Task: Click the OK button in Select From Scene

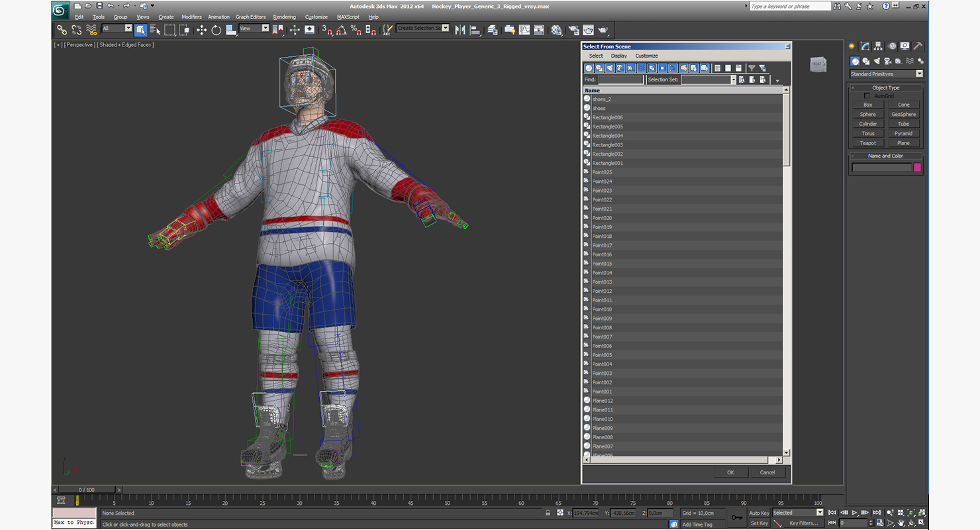Action: point(730,472)
